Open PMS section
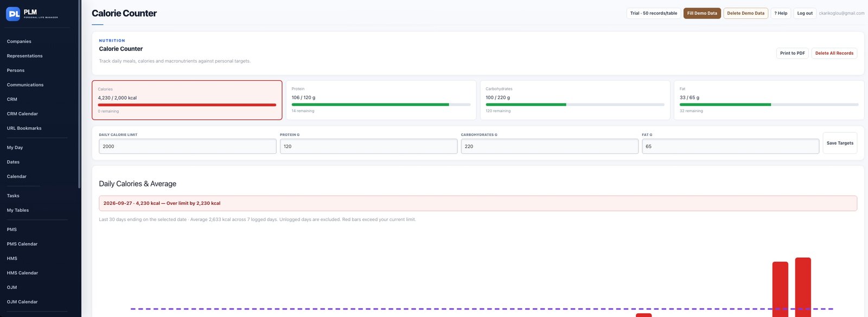This screenshot has width=868, height=317. click(12, 230)
